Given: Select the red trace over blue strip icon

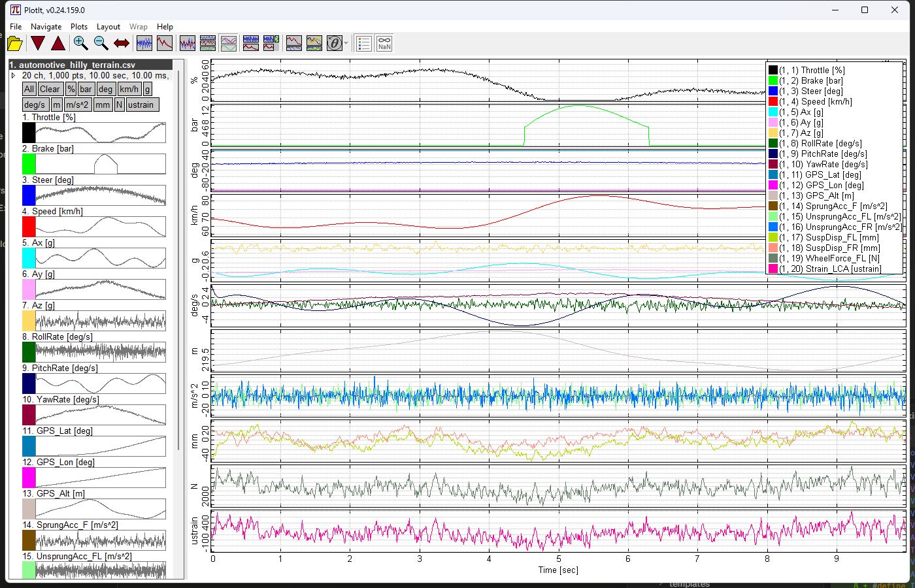Looking at the screenshot, I should tap(294, 44).
